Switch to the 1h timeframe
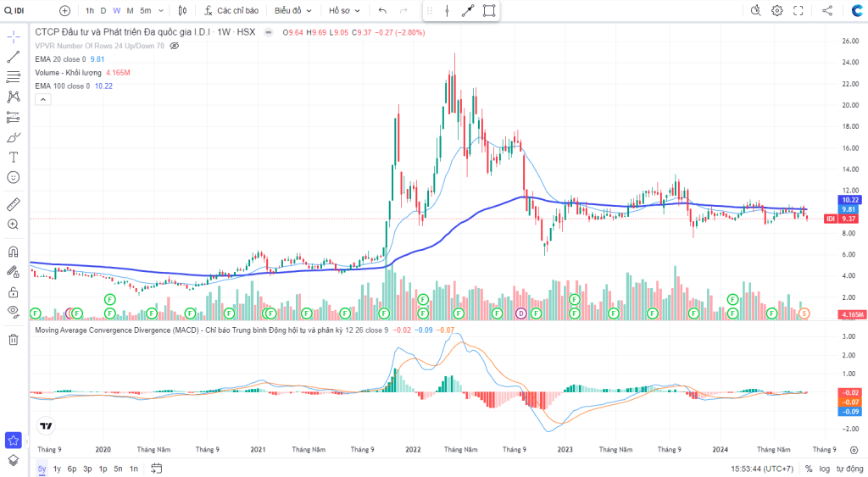The image size is (868, 477). coord(90,10)
